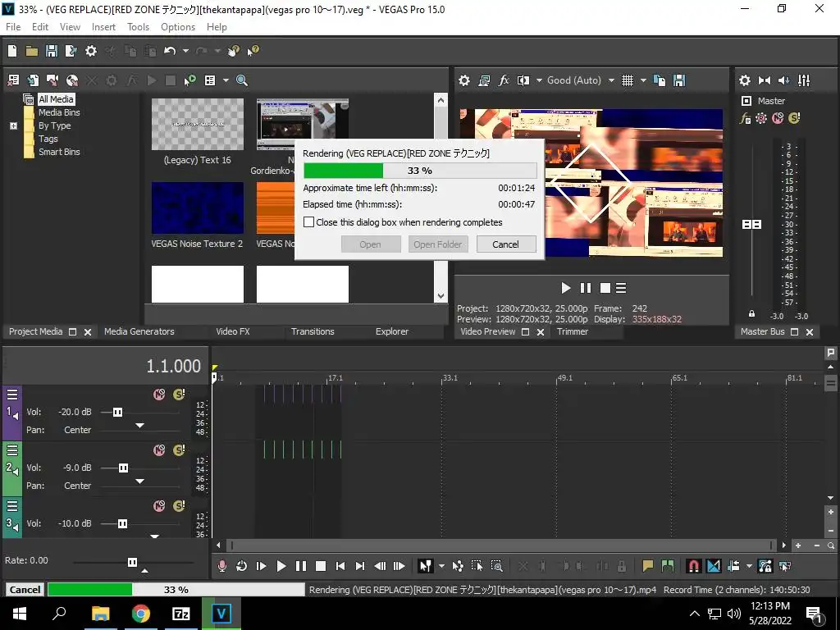Click the Loop Playback icon
Screen dimensions: 840x630
242,566
